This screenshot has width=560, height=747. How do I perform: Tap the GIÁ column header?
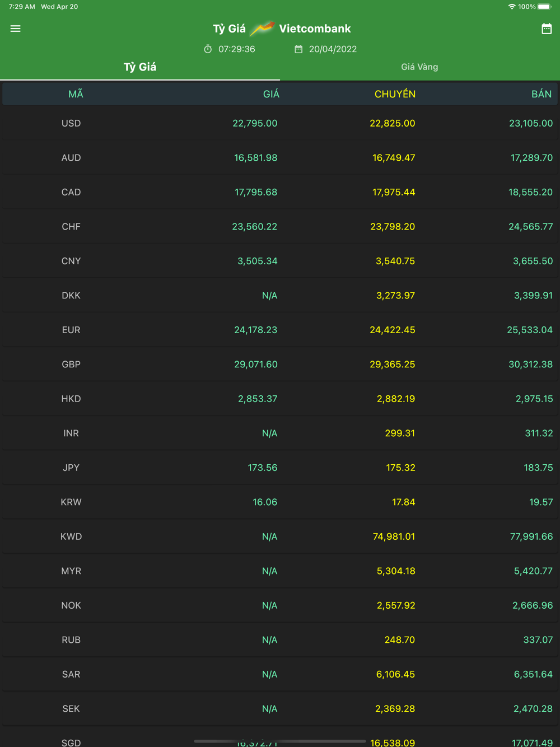pyautogui.click(x=271, y=94)
